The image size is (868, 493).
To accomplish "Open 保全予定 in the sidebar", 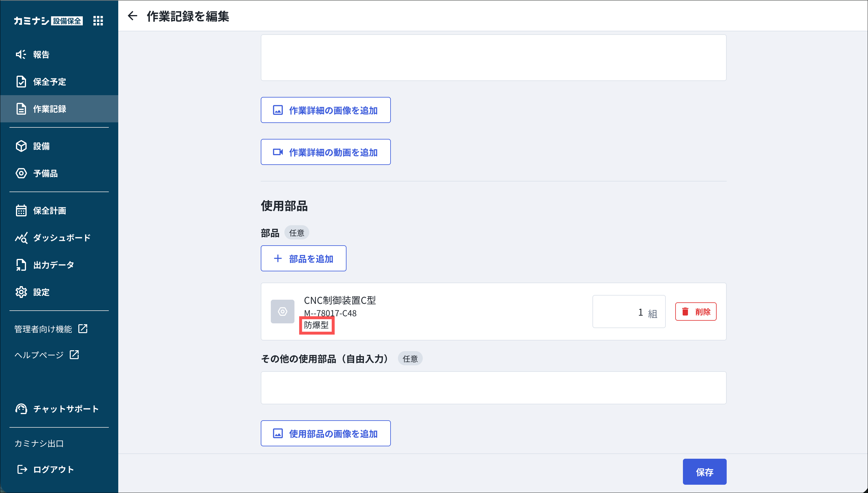I will pos(49,82).
